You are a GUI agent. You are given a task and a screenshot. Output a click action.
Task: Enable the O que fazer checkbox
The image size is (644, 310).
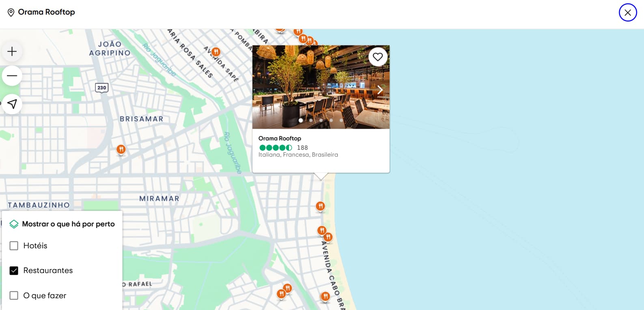coord(14,295)
